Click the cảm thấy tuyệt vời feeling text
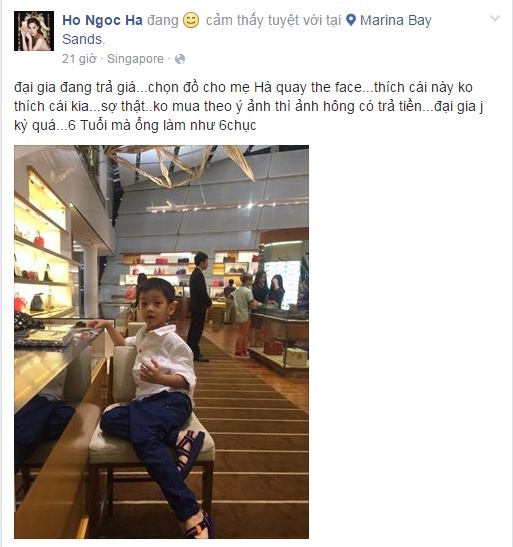 tap(273, 20)
